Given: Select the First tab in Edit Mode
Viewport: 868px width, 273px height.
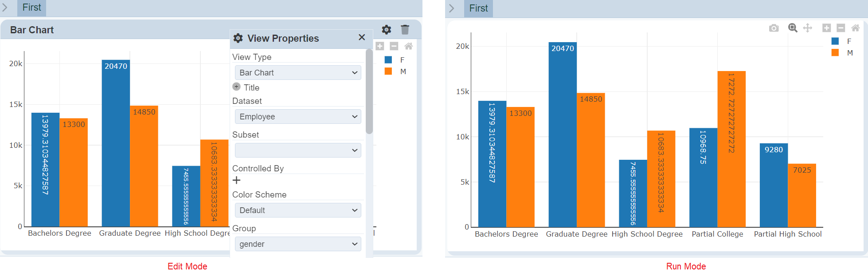Looking at the screenshot, I should 31,8.
